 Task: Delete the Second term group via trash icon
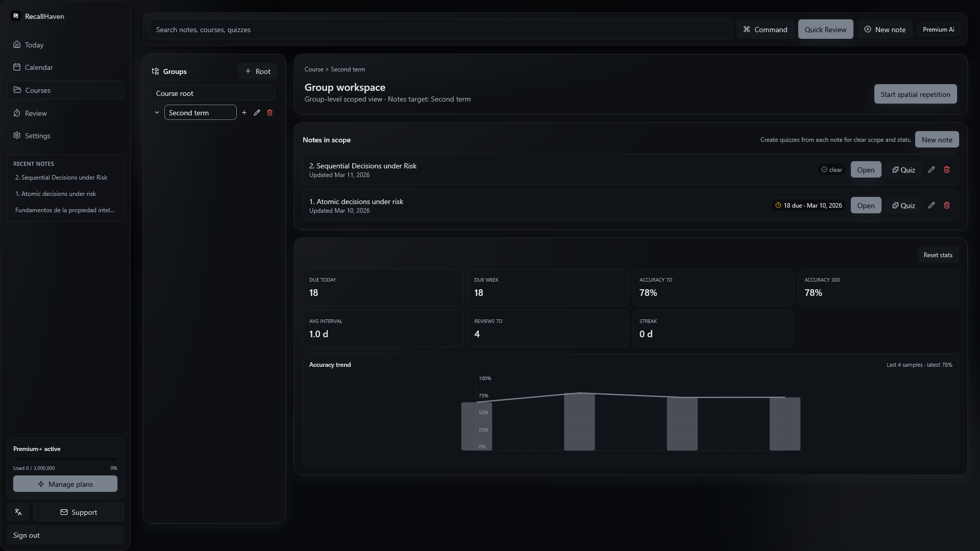point(270,112)
